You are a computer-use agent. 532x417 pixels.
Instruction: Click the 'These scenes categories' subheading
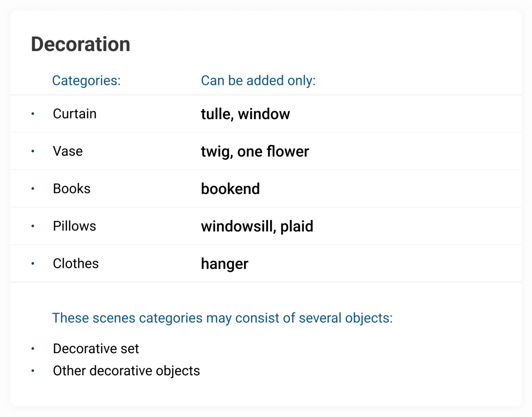(222, 318)
